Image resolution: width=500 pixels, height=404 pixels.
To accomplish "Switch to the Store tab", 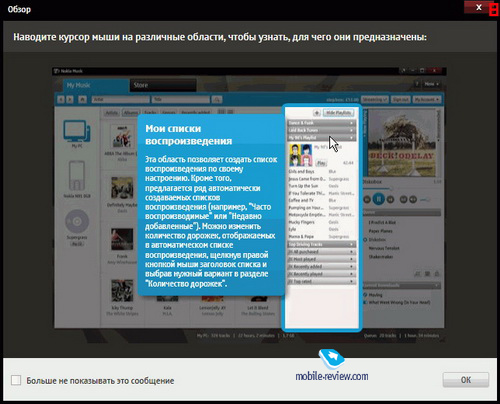I will coord(163,85).
